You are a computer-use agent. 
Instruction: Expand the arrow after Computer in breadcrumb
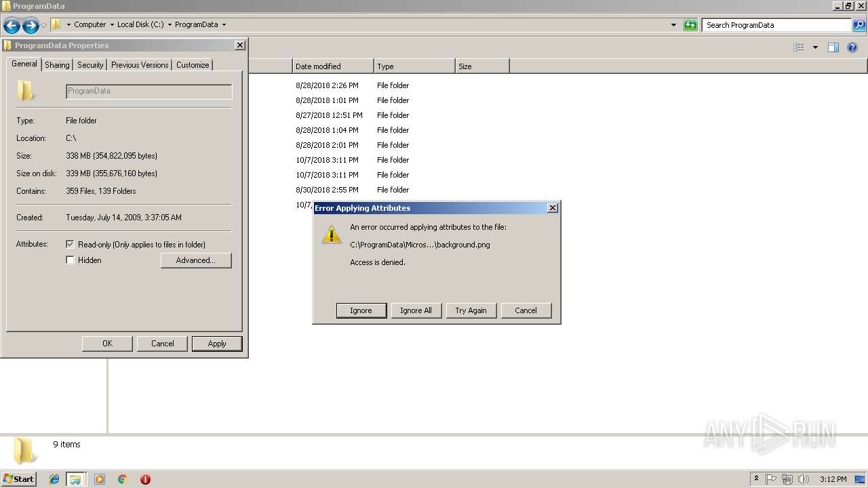point(112,25)
